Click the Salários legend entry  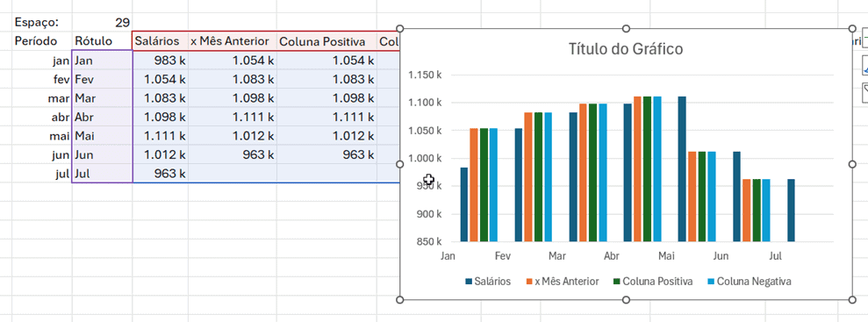coord(488,282)
